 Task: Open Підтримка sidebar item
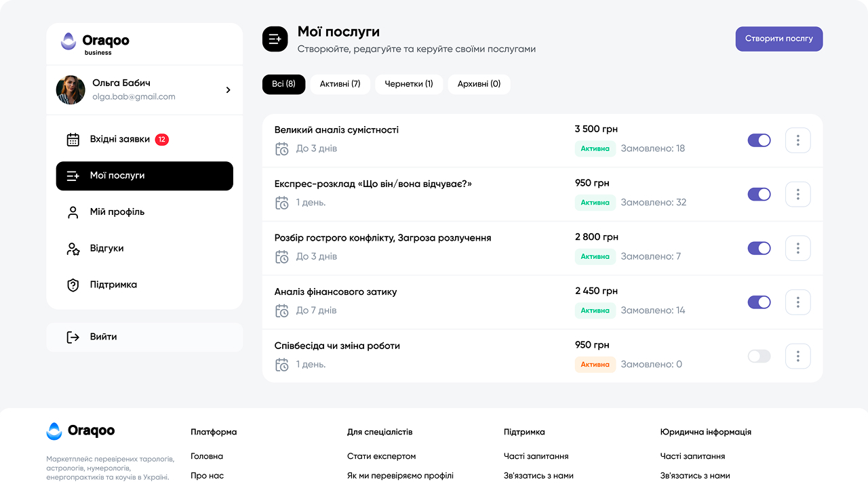tap(144, 285)
